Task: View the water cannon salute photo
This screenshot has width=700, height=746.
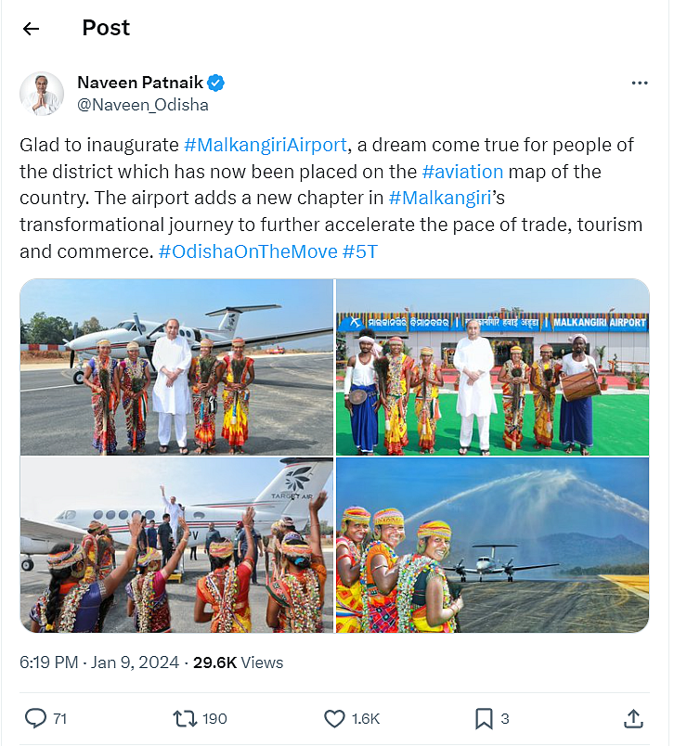Action: click(493, 546)
